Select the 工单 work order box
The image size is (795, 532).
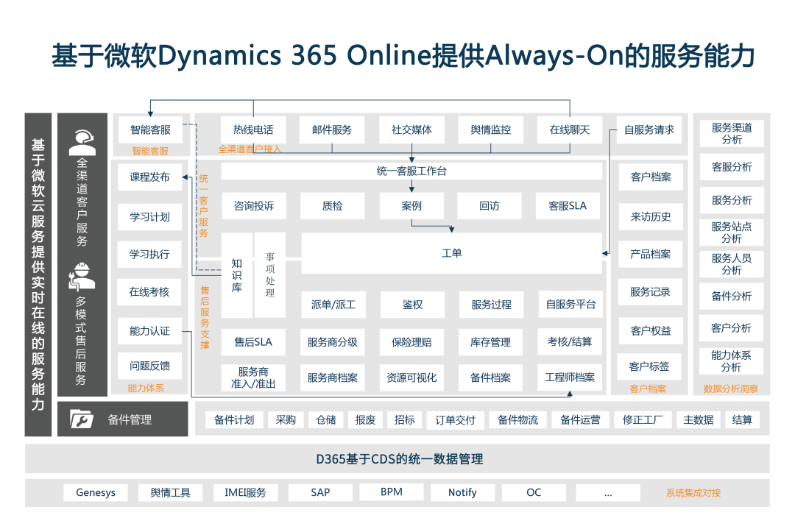tap(452, 252)
